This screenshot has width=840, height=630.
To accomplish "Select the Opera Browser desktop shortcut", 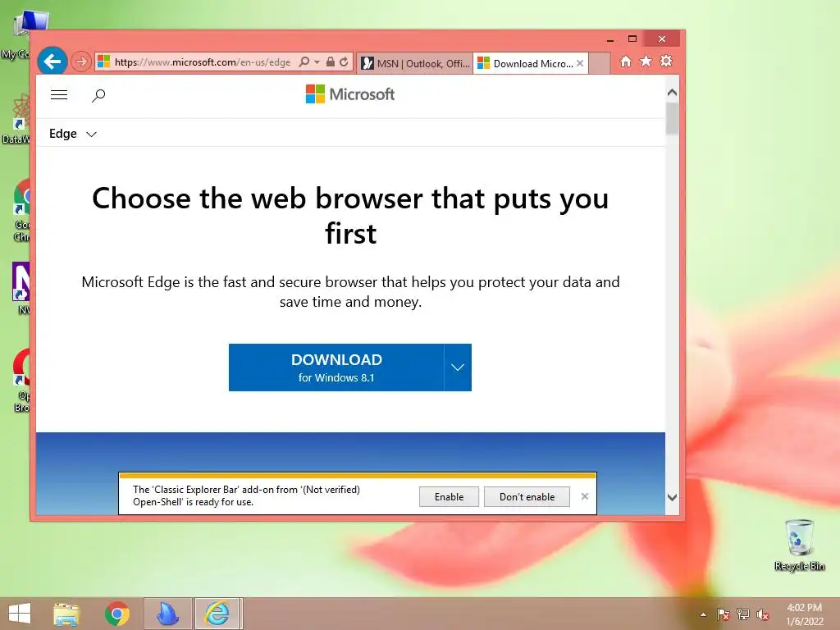I will coord(22,381).
